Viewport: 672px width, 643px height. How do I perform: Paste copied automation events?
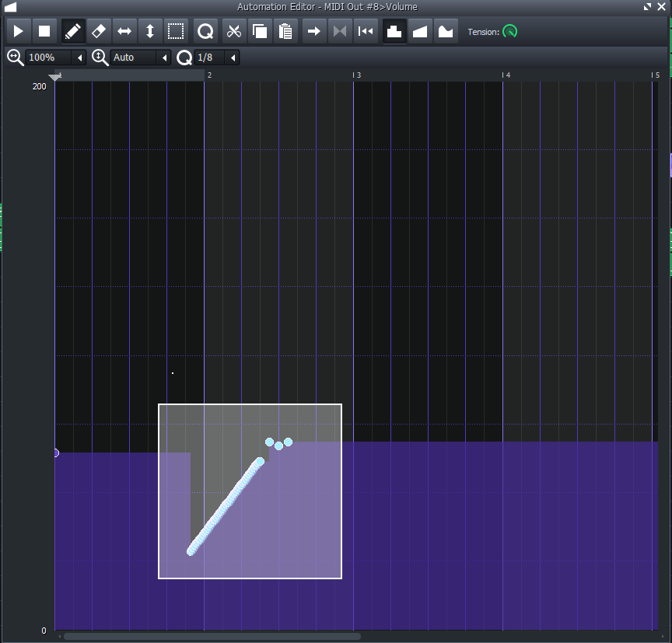tap(286, 31)
